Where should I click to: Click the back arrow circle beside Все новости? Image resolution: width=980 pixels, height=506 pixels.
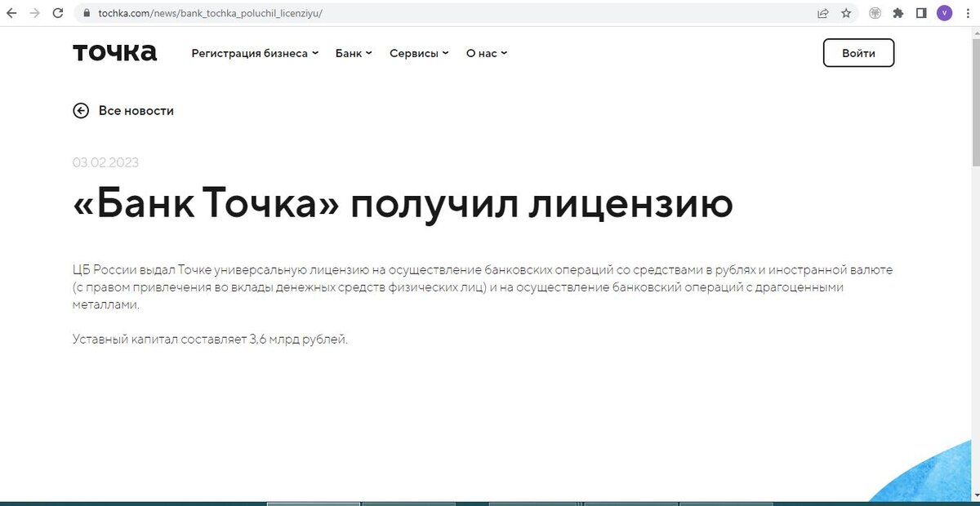click(81, 110)
